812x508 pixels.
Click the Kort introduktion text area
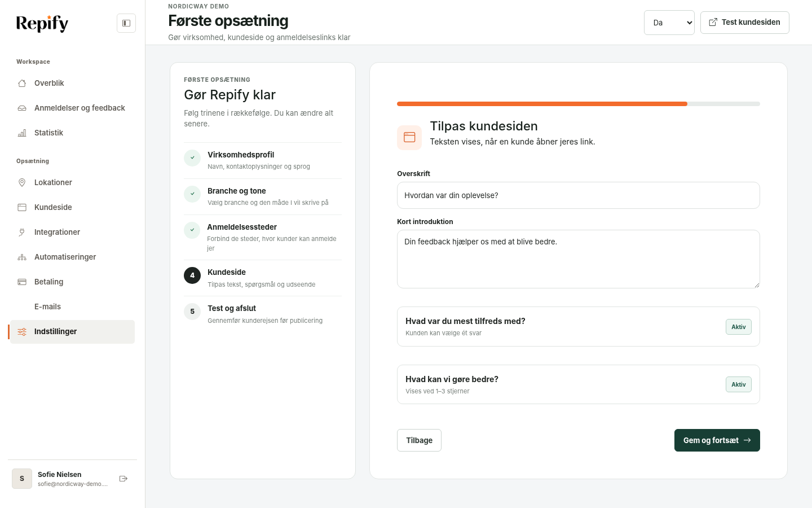[x=579, y=259]
